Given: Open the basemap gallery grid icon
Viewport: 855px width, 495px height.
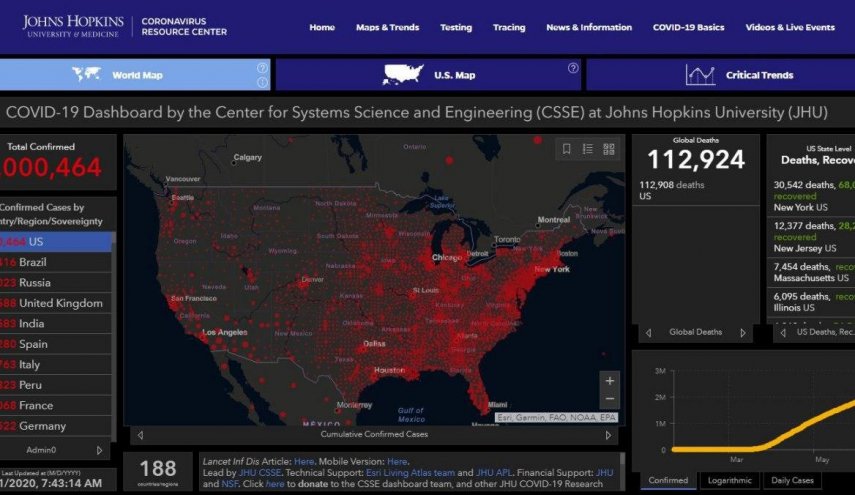Looking at the screenshot, I should pos(609,149).
